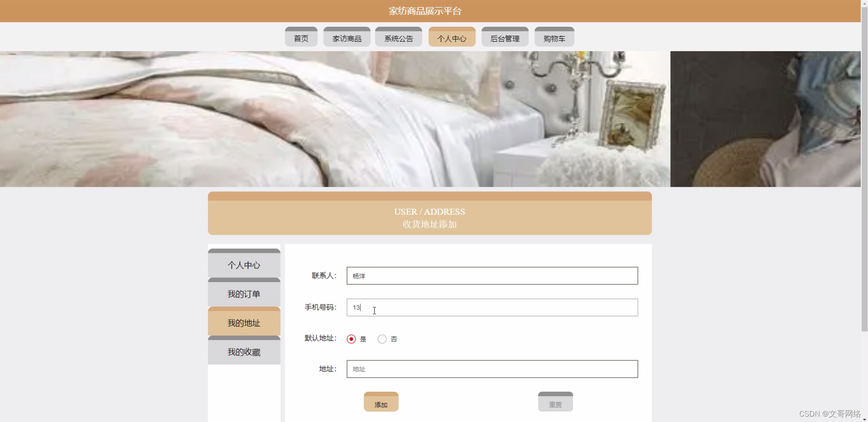Click the 家纺商品展示平台 site title banner

pos(425,10)
